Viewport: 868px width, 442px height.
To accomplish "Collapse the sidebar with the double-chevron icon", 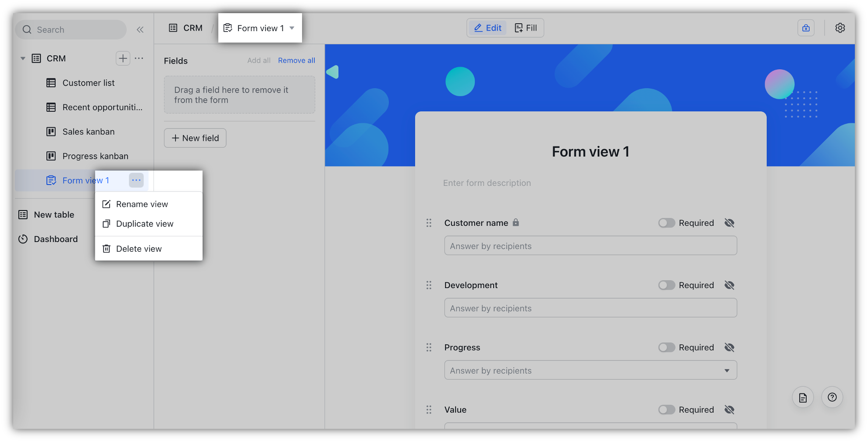I will [140, 29].
